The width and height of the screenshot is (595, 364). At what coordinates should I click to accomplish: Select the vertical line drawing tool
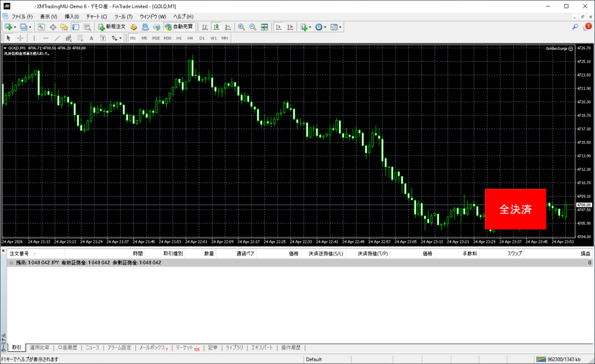pos(34,38)
